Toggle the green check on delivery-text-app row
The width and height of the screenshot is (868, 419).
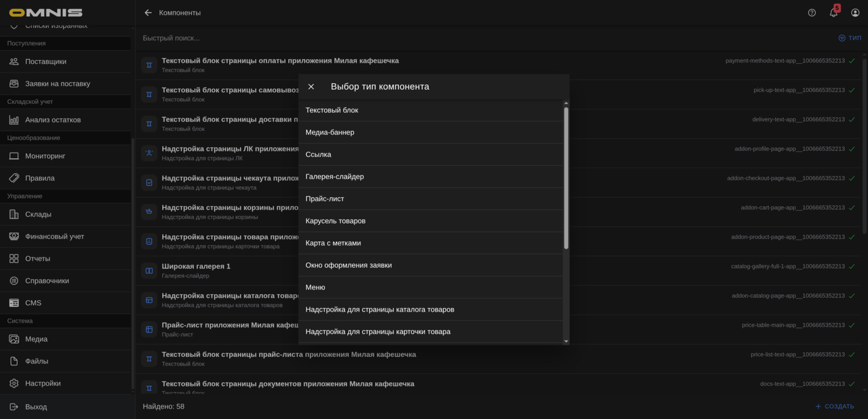click(x=851, y=119)
